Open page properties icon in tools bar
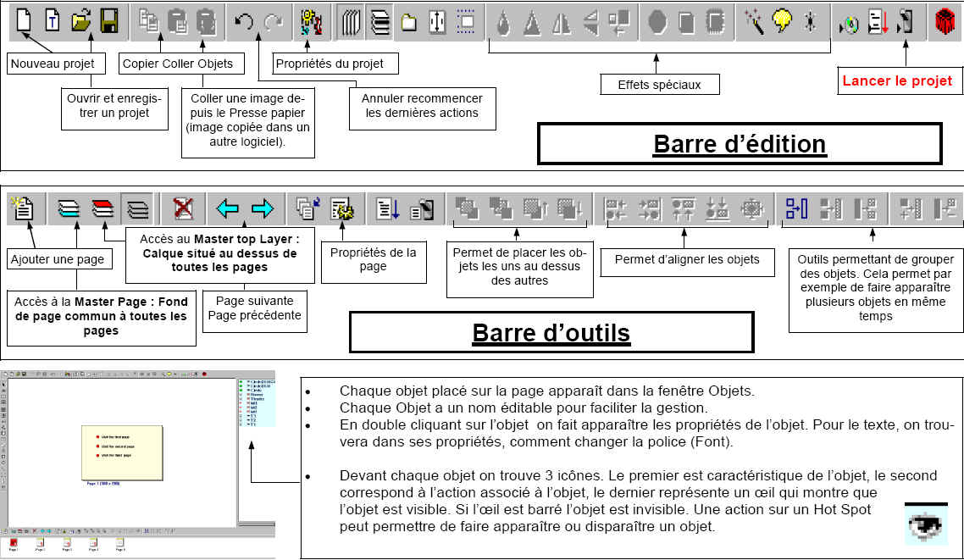This screenshot has height=560, width=964. pyautogui.click(x=342, y=209)
